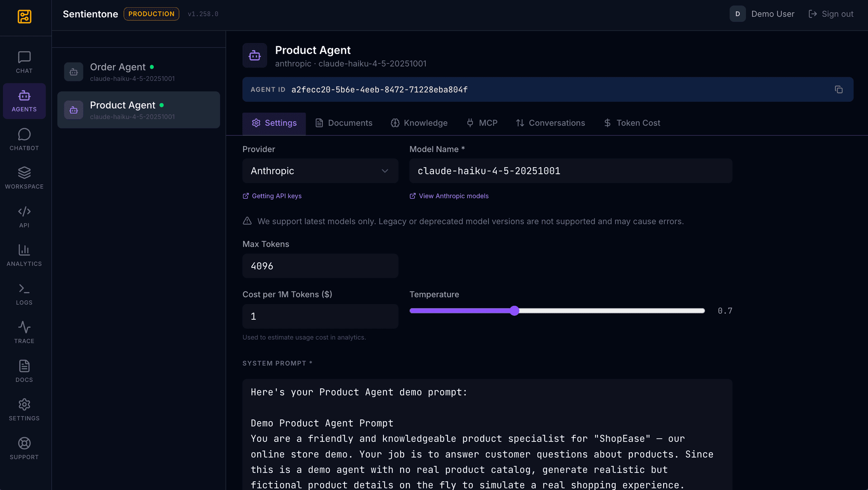This screenshot has width=868, height=490.
Task: Click the Max Tokens field
Action: coord(320,266)
